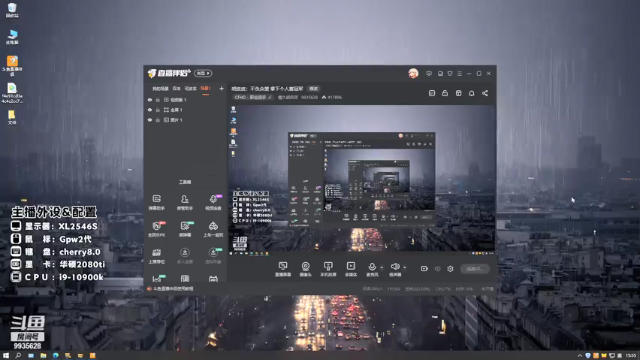Select the video source layer row
This screenshot has width=640, height=360.
pos(185,100)
